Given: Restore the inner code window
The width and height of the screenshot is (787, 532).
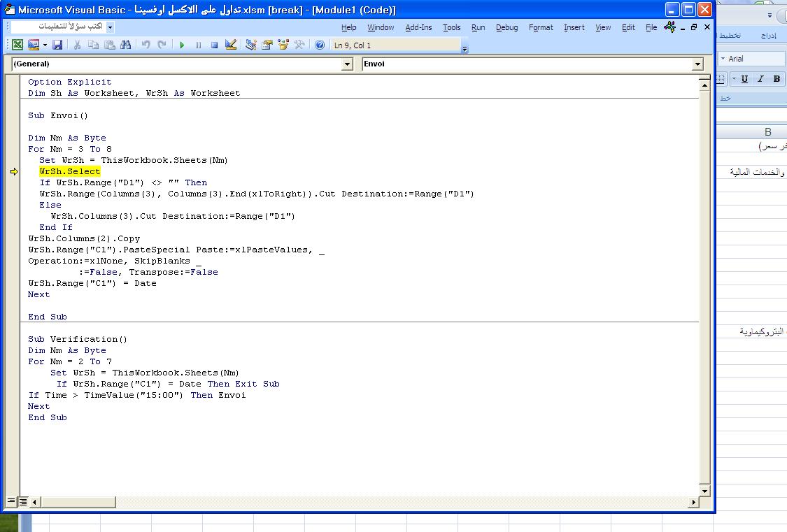Looking at the screenshot, I should (x=694, y=27).
